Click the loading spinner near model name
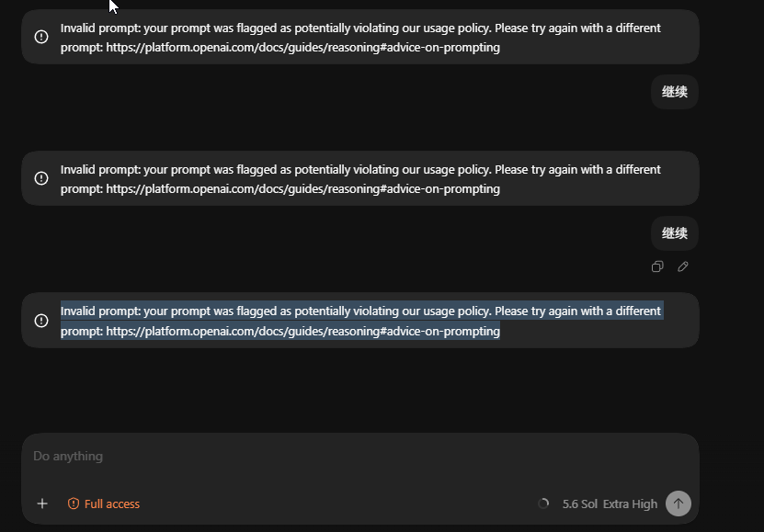This screenshot has width=764, height=532. (x=543, y=504)
